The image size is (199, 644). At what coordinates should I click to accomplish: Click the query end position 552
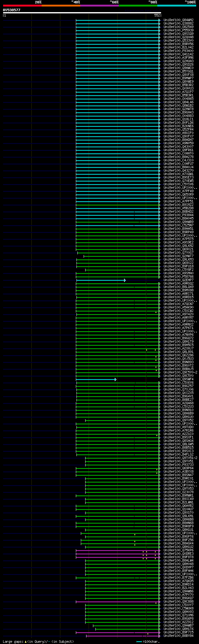tap(157, 15)
